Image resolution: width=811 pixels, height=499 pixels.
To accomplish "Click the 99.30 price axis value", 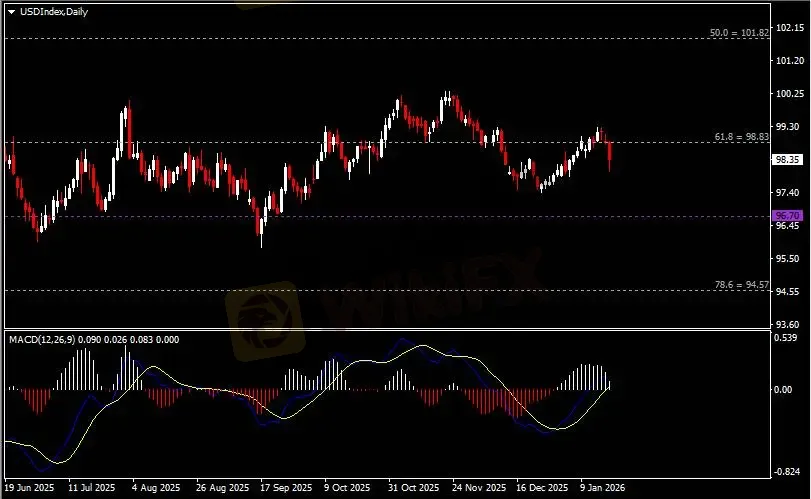I will click(x=788, y=127).
